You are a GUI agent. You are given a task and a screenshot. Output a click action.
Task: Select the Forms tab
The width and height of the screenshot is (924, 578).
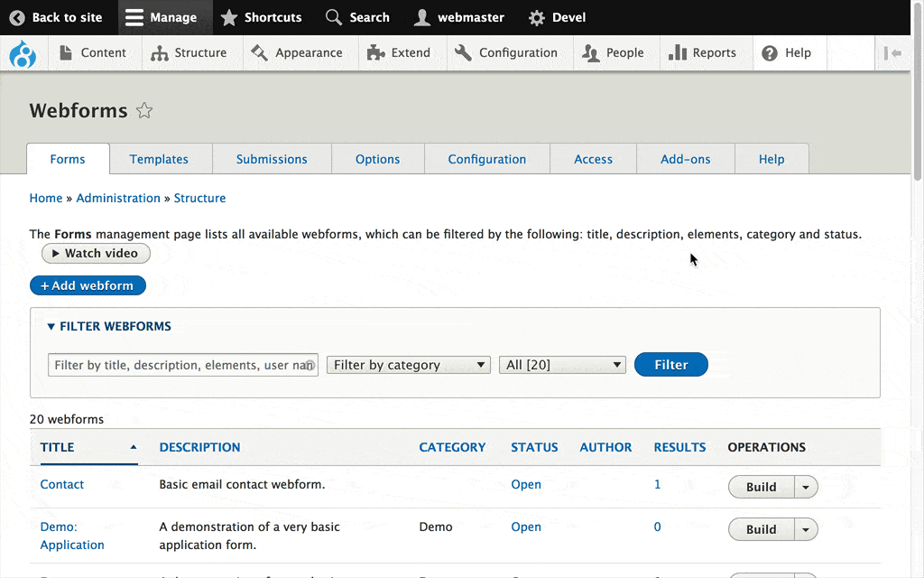68,159
